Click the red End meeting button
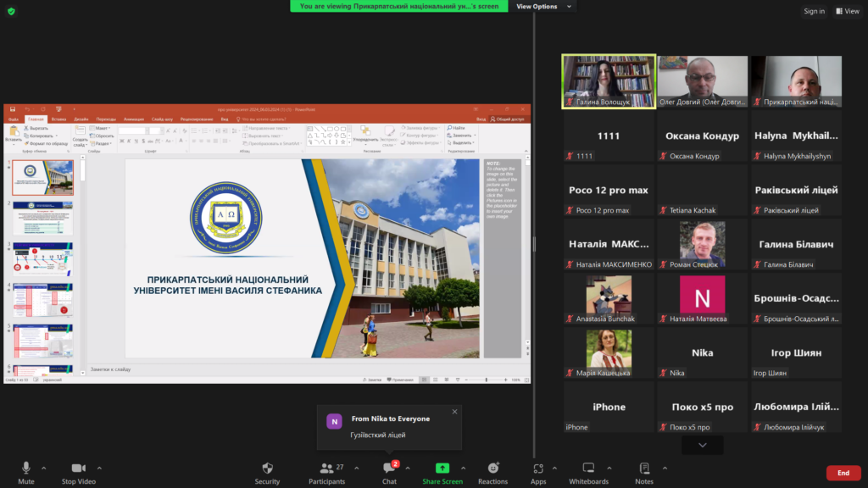 tap(843, 473)
